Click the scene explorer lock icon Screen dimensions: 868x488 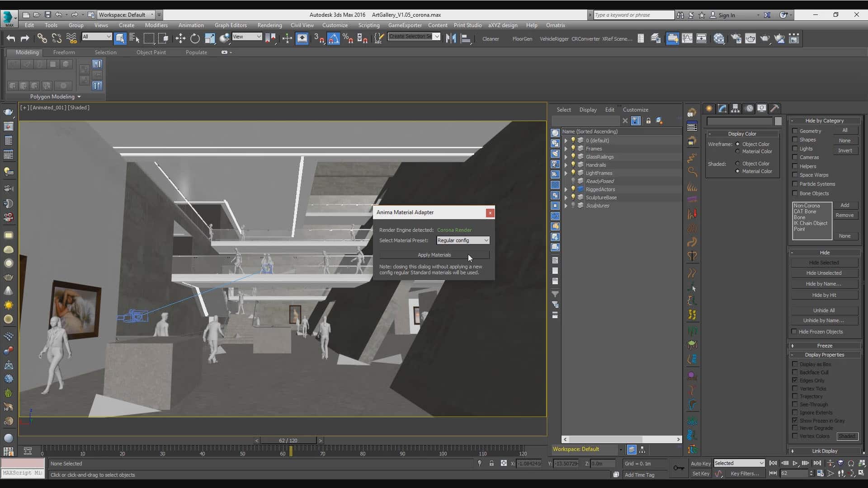point(648,121)
